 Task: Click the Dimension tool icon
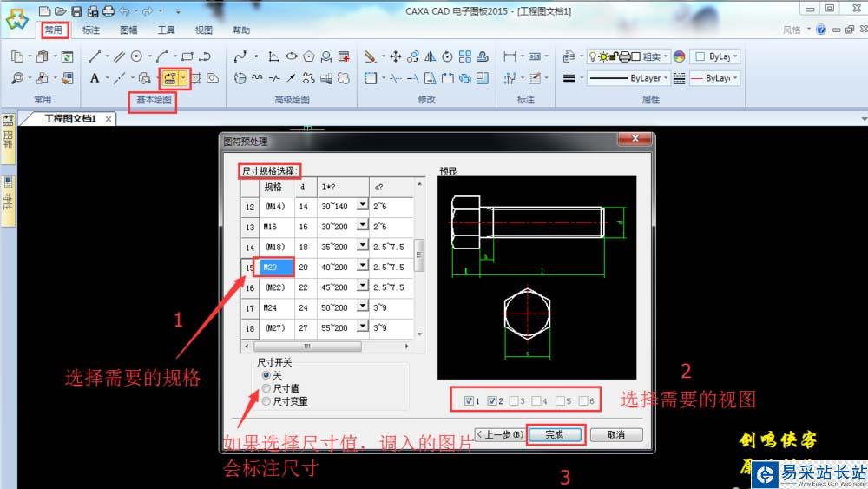[510, 56]
